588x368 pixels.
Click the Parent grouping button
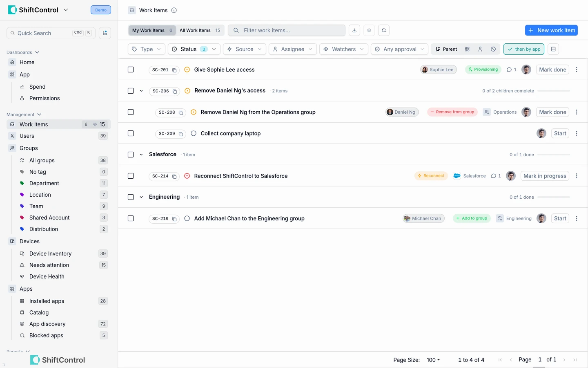click(x=446, y=49)
